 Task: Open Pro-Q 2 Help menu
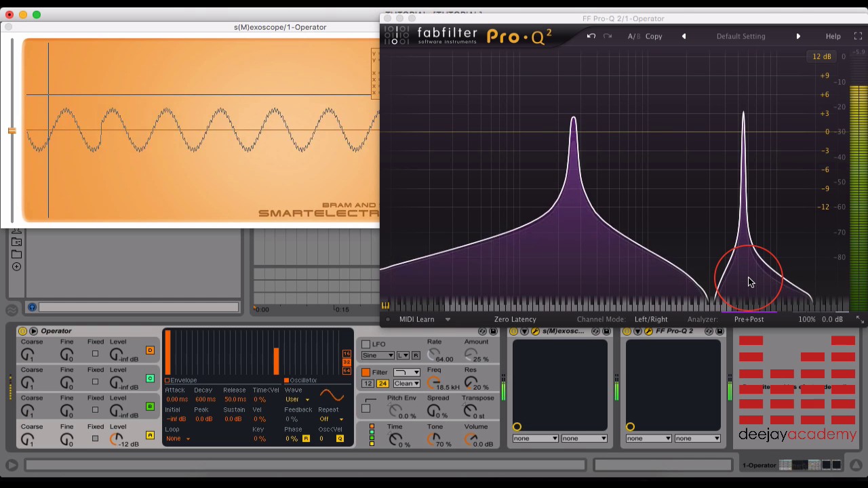(x=833, y=36)
